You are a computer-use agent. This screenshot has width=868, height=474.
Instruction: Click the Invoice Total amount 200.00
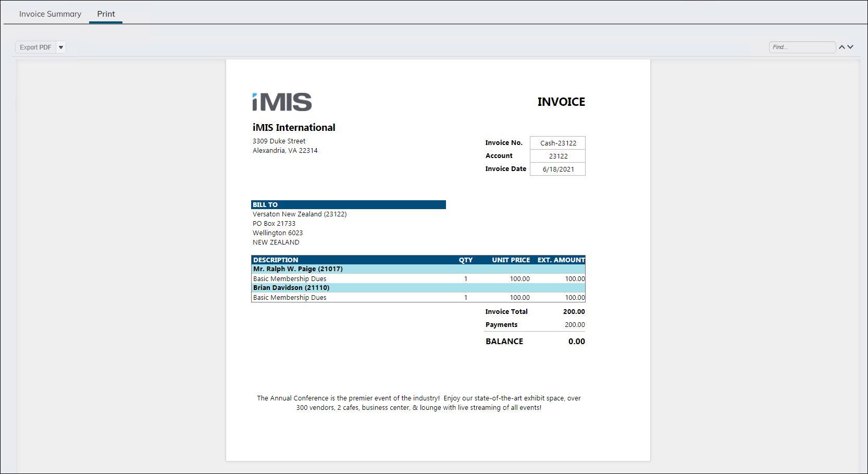pos(574,312)
